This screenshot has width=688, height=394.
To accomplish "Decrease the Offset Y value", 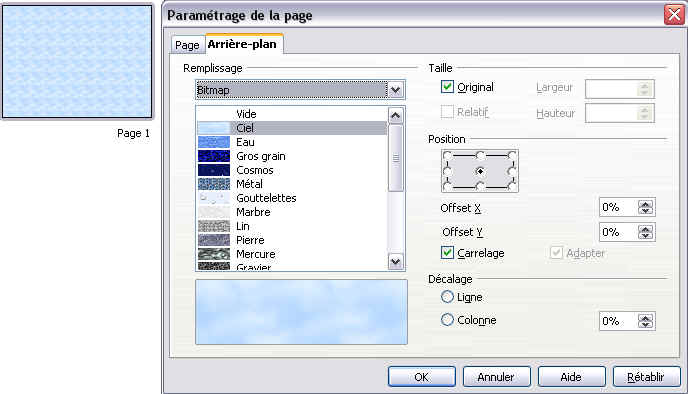I will [x=645, y=236].
